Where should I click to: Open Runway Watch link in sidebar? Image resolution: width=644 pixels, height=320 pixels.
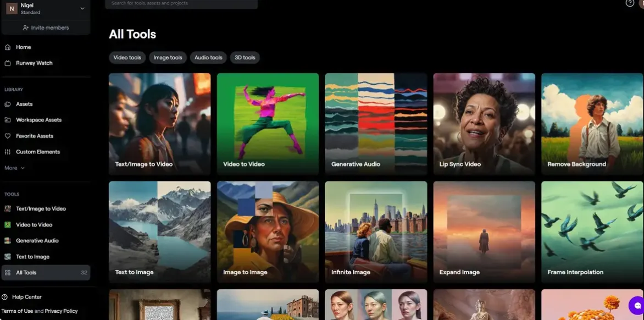(x=34, y=63)
